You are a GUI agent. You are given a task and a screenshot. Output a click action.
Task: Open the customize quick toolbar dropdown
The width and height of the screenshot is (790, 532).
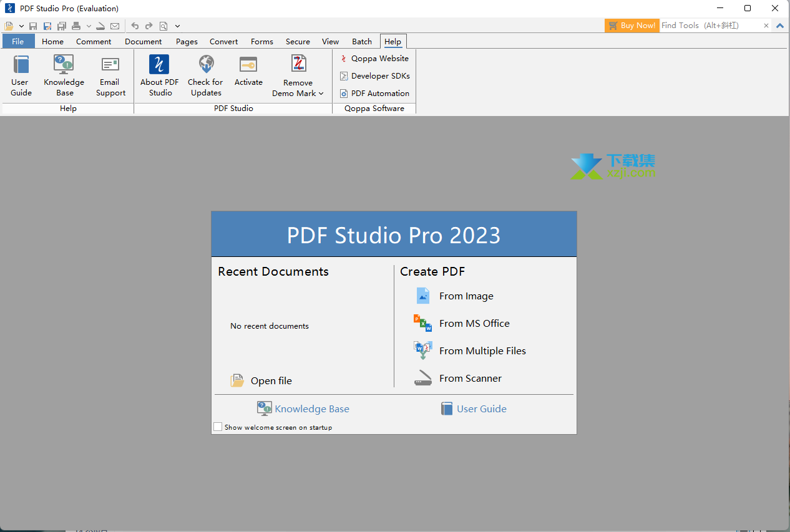(x=177, y=26)
